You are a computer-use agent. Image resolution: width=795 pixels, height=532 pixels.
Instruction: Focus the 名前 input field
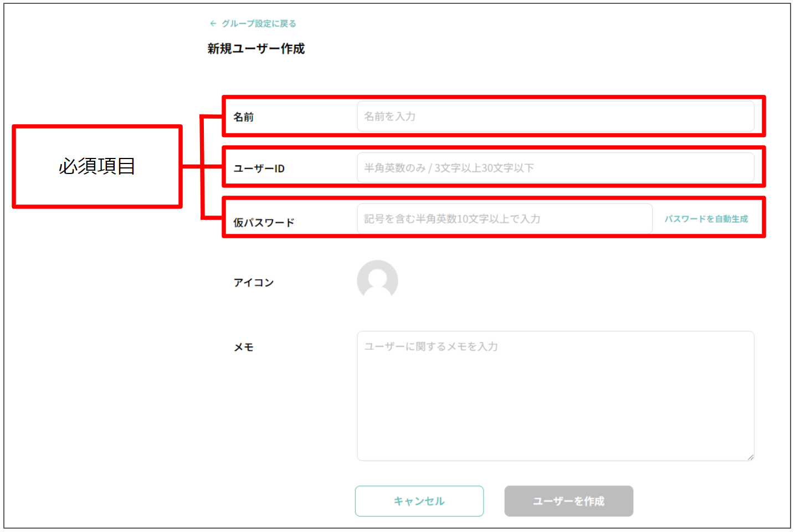[555, 116]
